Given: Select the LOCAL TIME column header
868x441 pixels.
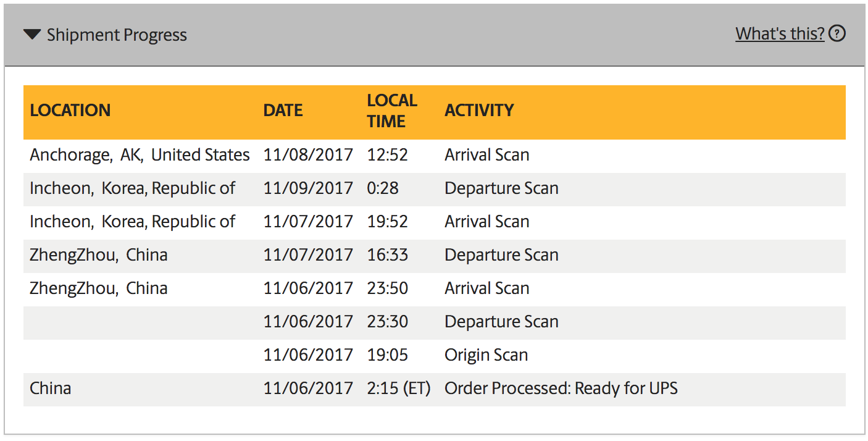Looking at the screenshot, I should (392, 111).
